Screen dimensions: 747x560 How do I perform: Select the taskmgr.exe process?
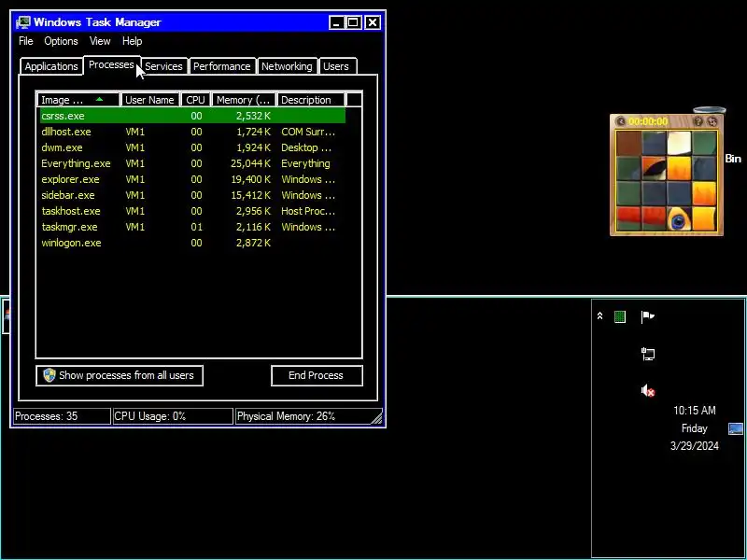click(x=192, y=227)
